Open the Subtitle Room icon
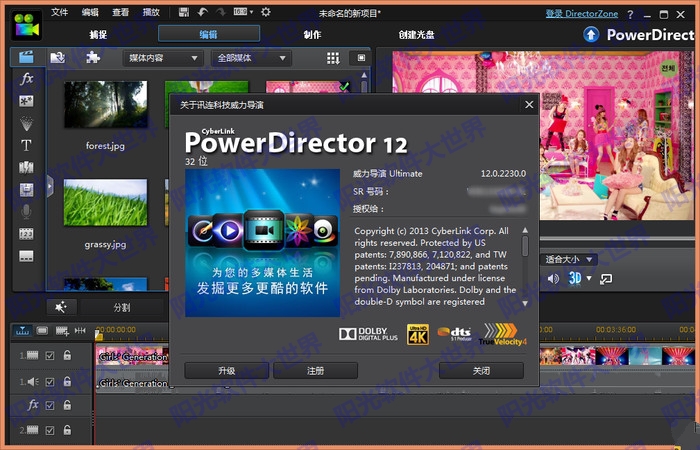The image size is (700, 450). click(x=26, y=256)
